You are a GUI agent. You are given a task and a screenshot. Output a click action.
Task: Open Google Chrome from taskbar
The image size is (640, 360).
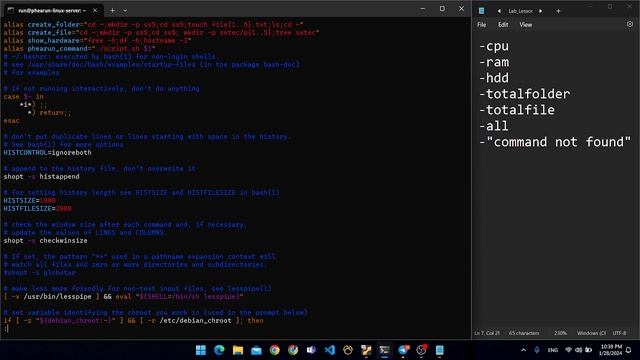tap(275, 350)
